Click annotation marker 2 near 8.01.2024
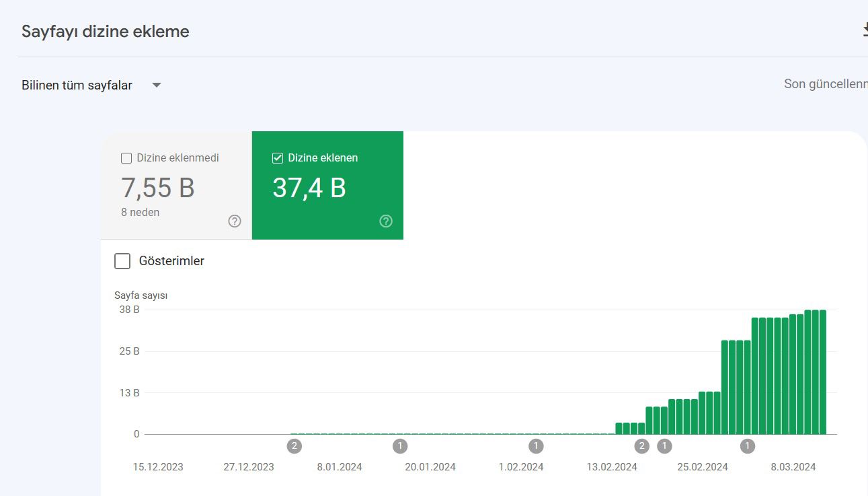Image resolution: width=868 pixels, height=496 pixels. pyautogui.click(x=294, y=446)
